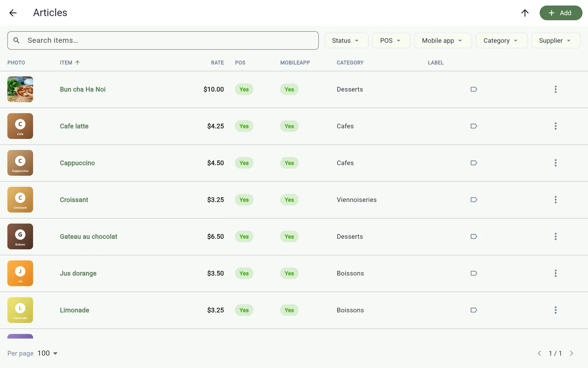Click the Cappuccino placeholder thumbnail

[x=20, y=163]
